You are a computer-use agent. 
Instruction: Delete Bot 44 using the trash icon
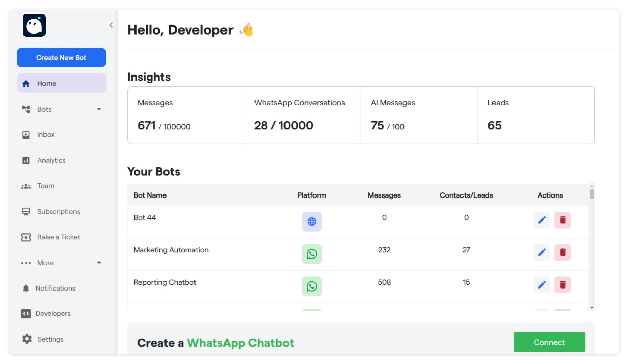pyautogui.click(x=562, y=220)
